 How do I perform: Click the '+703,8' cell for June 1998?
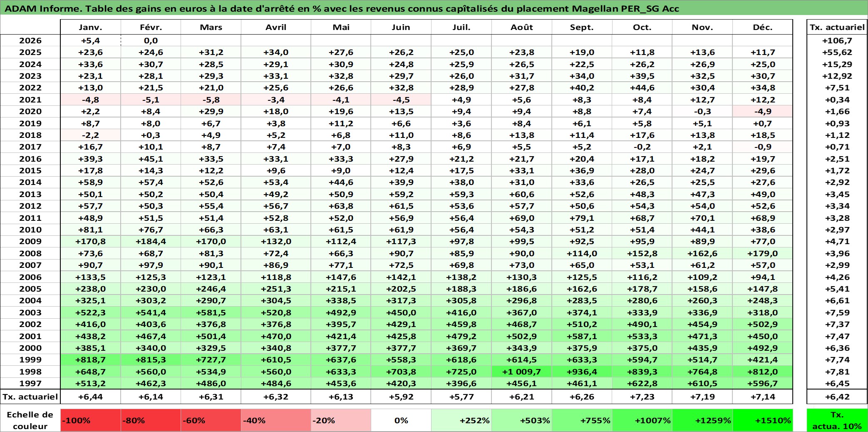pos(401,372)
